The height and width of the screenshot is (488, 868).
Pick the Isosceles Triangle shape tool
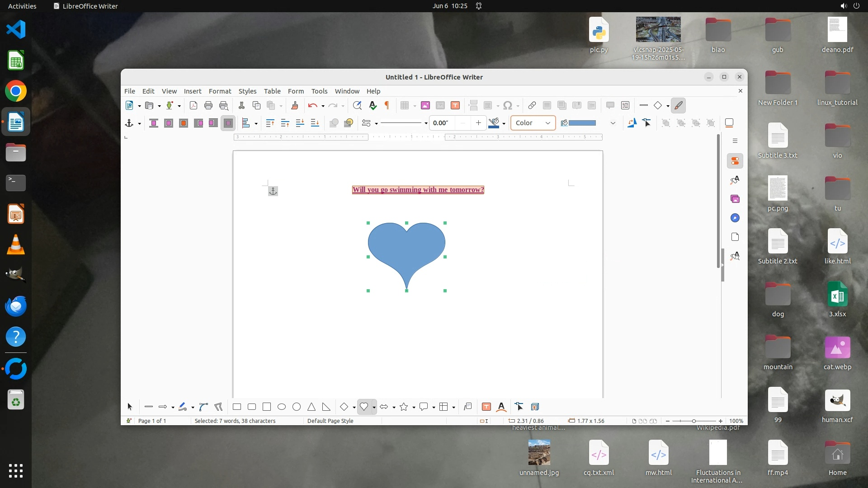pos(311,407)
